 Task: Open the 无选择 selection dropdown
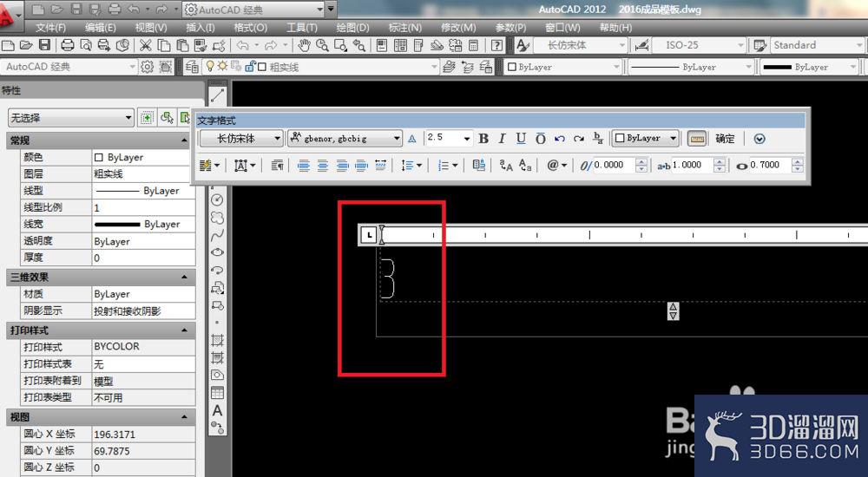point(71,117)
